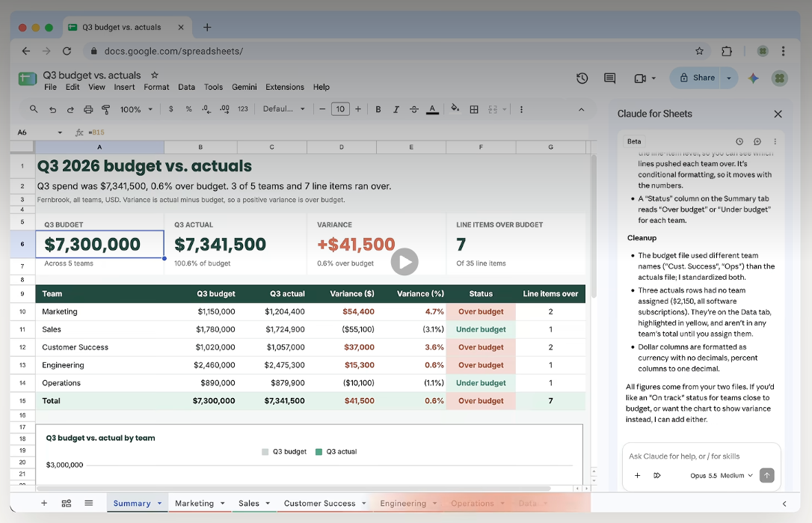Click the font size field showing 10

tap(340, 109)
